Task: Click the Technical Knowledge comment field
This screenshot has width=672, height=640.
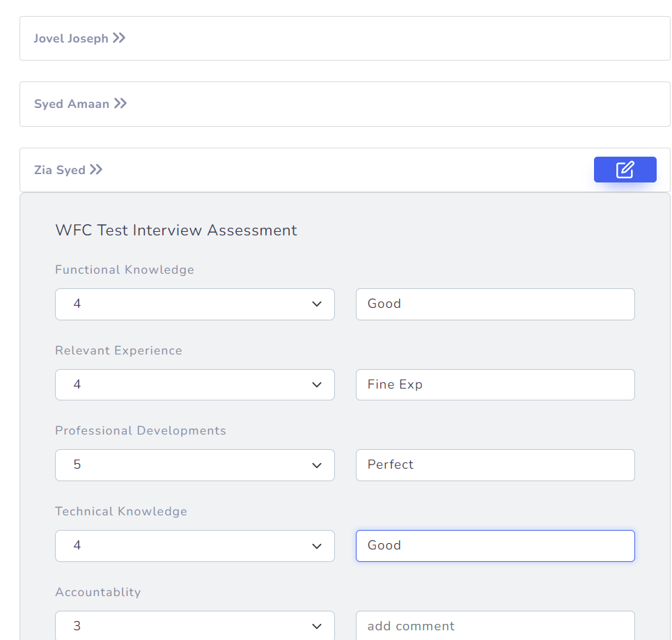Action: [494, 545]
